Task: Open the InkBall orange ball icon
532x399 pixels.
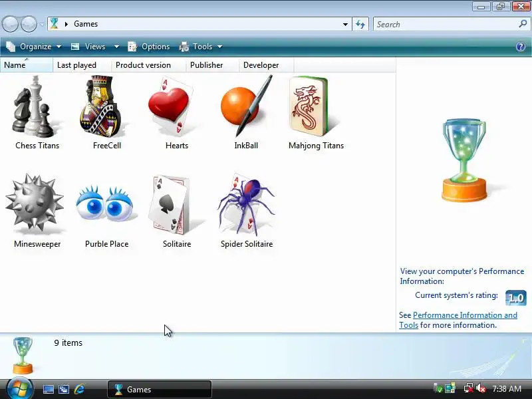Action: [x=246, y=106]
